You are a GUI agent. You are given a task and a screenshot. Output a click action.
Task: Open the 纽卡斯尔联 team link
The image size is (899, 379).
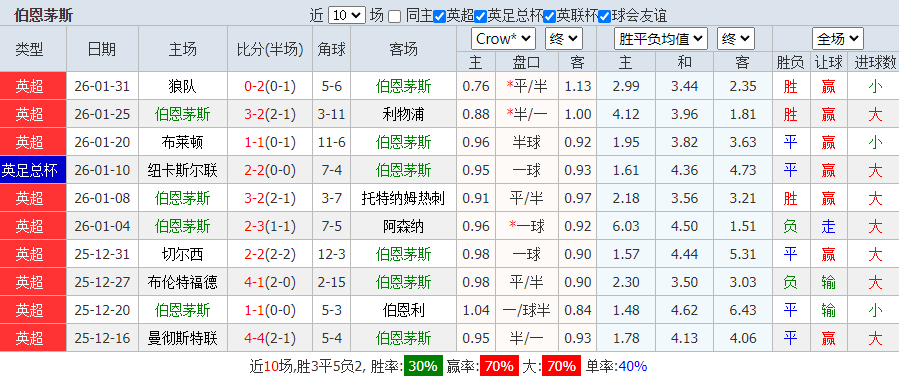tap(182, 170)
